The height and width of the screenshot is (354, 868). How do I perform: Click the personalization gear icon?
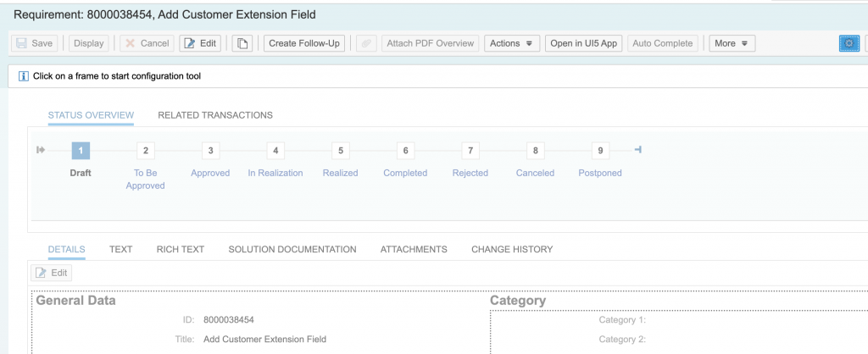point(849,43)
